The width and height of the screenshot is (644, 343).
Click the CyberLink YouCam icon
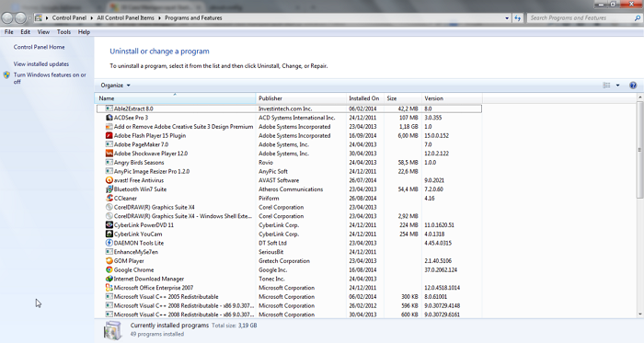click(x=109, y=234)
